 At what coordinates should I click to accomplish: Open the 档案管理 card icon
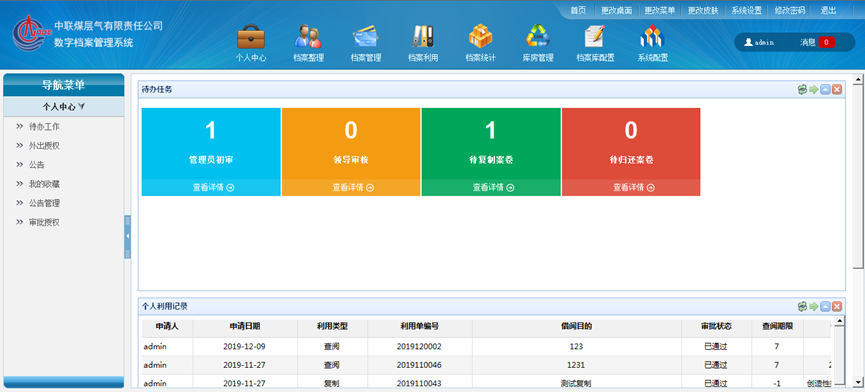(x=365, y=36)
